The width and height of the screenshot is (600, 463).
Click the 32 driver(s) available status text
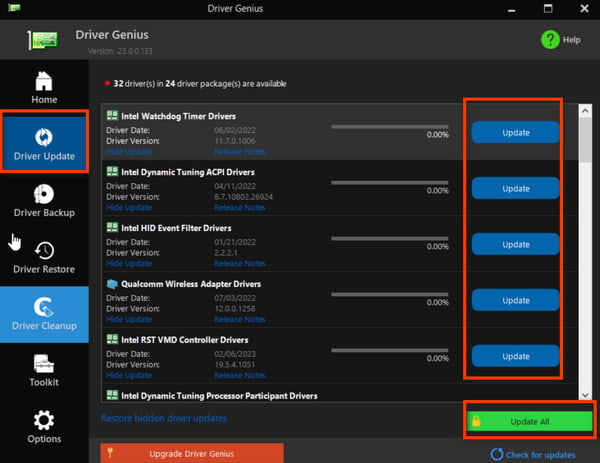pyautogui.click(x=200, y=83)
